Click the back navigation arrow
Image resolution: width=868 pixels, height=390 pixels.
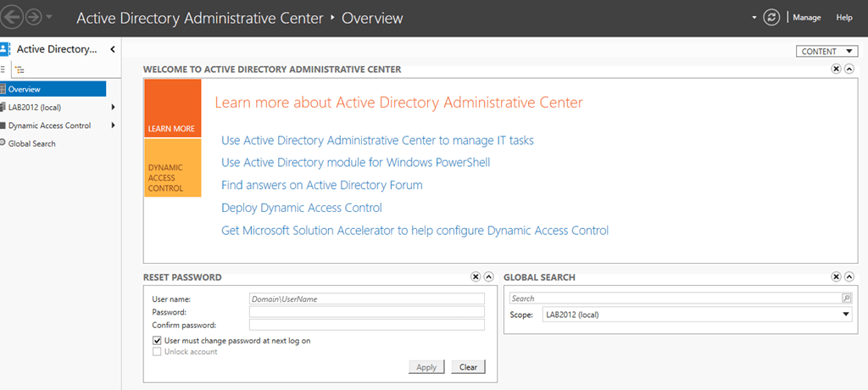(x=14, y=18)
